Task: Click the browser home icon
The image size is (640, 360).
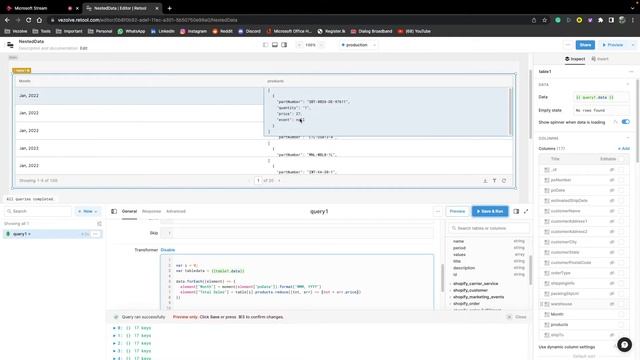Action: 39,20
